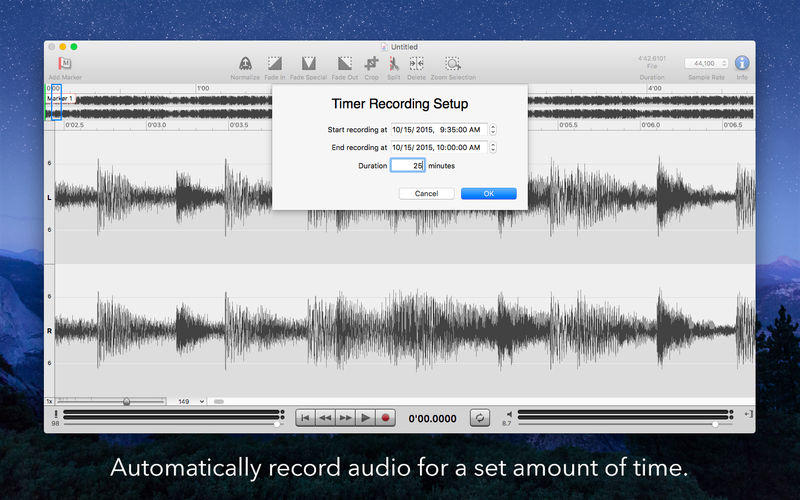Click the horizontal zoom slider
The image size is (800, 500).
coord(126,401)
